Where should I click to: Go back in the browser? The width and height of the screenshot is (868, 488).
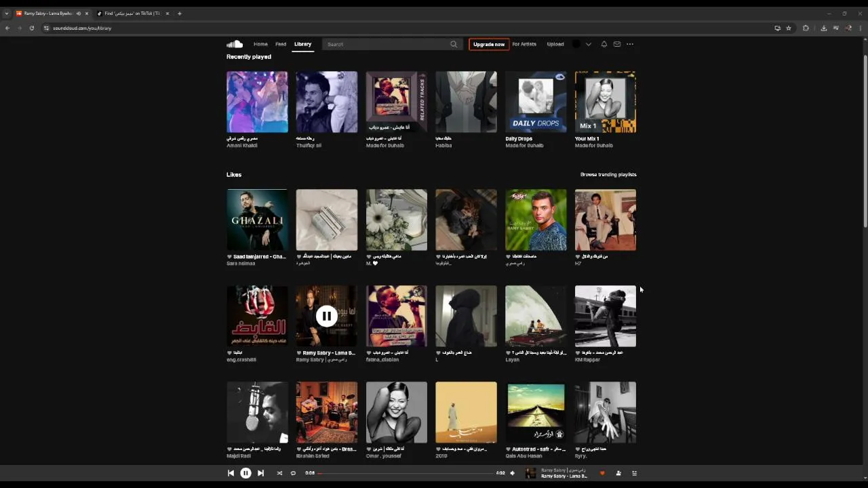click(x=7, y=28)
